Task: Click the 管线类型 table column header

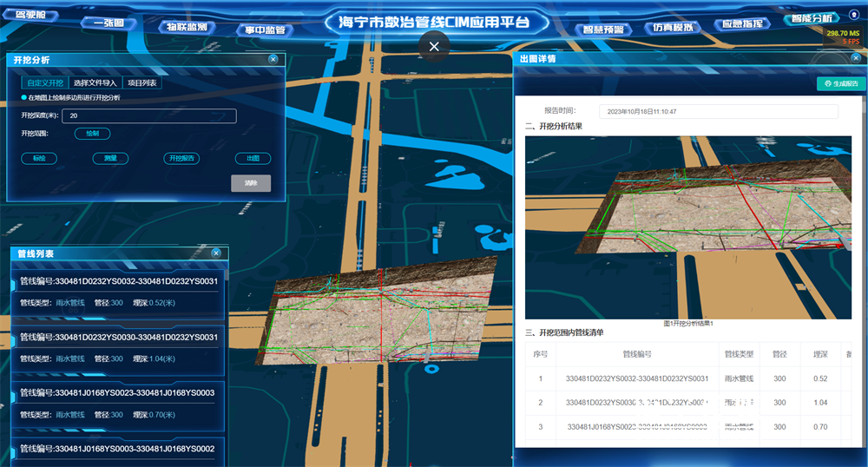Action: pos(739,354)
